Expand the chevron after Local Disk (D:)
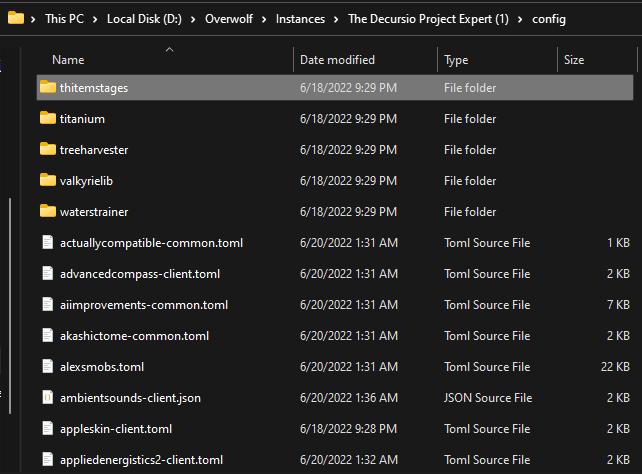The image size is (642, 474). [193, 19]
